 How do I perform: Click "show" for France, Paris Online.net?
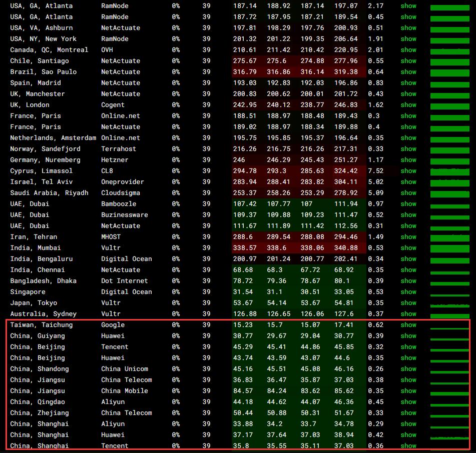click(x=408, y=116)
